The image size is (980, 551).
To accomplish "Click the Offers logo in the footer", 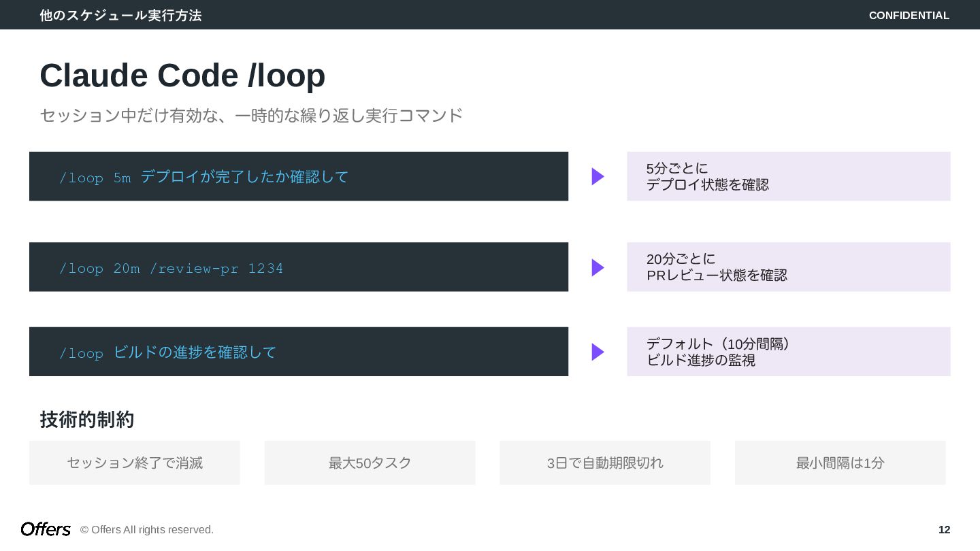I will pyautogui.click(x=46, y=529).
